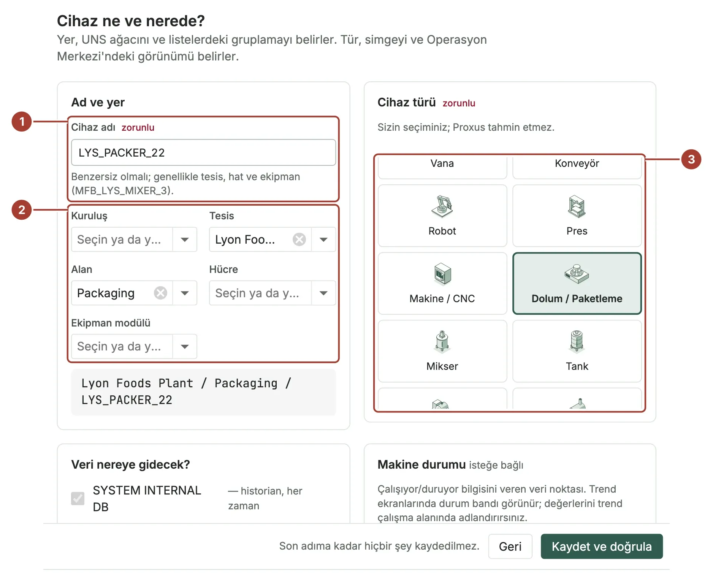The image size is (713, 588).
Task: Select the Robot device type icon
Action: click(442, 206)
